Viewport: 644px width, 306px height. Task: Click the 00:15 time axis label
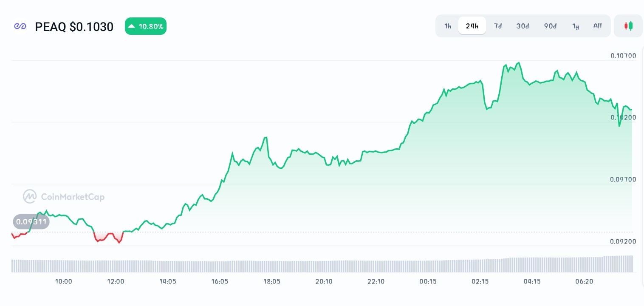coord(428,281)
